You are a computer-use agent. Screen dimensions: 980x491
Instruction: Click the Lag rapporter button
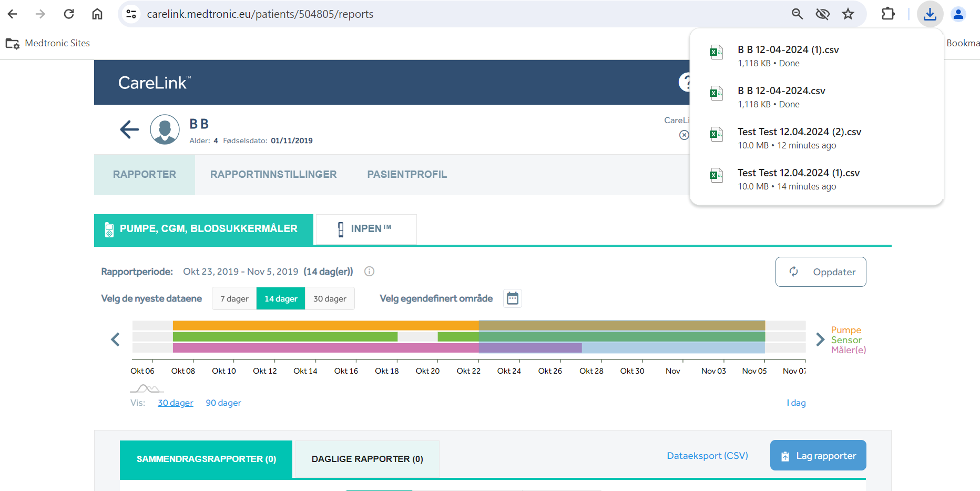pos(818,455)
